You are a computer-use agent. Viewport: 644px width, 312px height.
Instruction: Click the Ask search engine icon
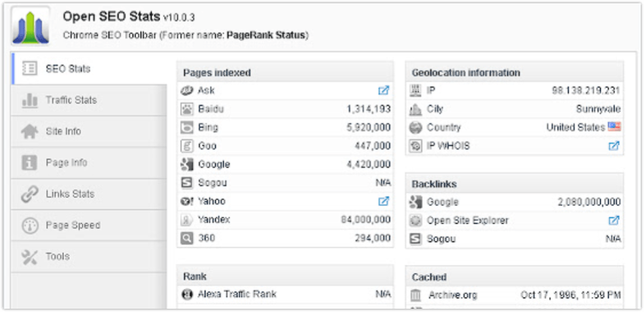click(187, 90)
